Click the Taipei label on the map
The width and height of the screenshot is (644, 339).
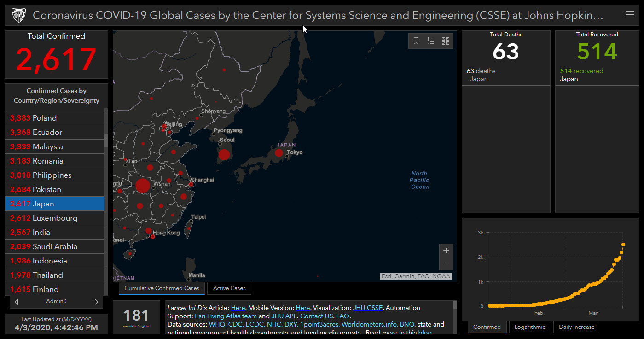[x=199, y=217]
